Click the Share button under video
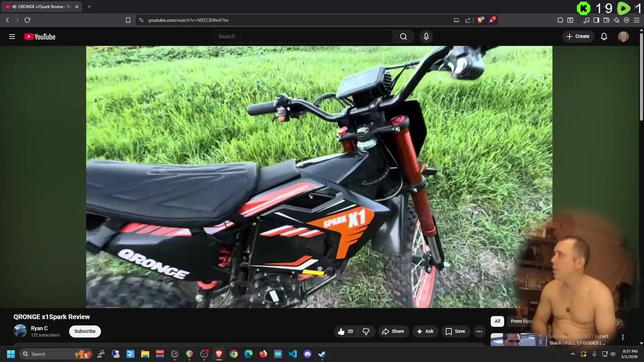644x362 pixels. 393,331
